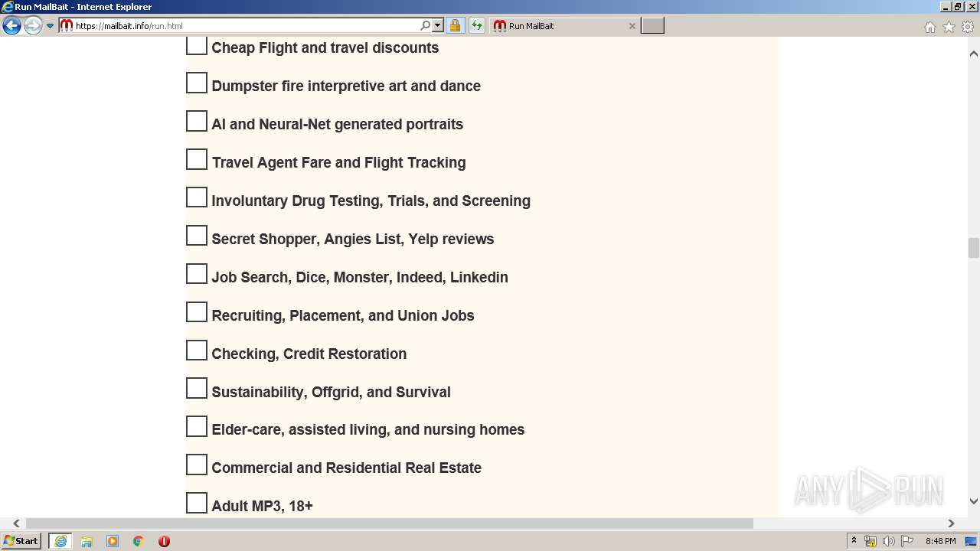The width and height of the screenshot is (980, 551).
Task: Click the volume speaker tray icon
Action: click(x=889, y=541)
